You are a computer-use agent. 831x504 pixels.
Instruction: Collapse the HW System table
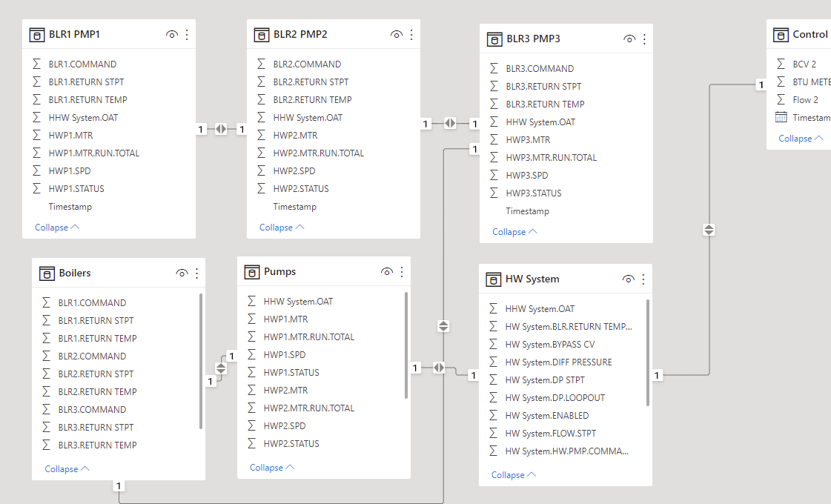coord(514,475)
